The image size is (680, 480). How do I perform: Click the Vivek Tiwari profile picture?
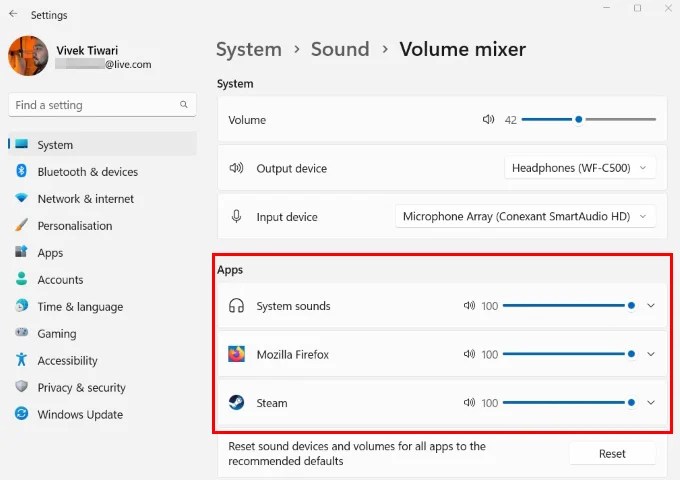click(28, 56)
